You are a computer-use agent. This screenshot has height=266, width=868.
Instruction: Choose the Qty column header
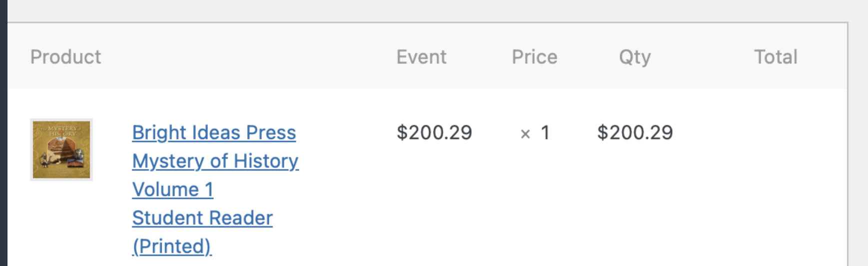[635, 57]
